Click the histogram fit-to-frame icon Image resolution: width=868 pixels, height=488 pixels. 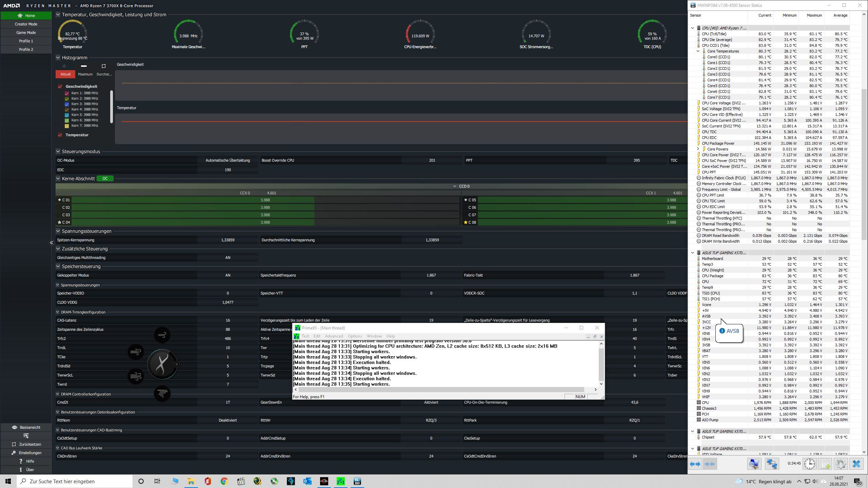click(104, 66)
